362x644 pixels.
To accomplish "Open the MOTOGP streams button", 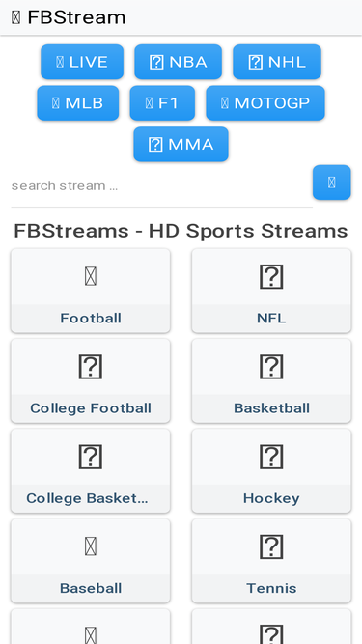I will [x=265, y=103].
